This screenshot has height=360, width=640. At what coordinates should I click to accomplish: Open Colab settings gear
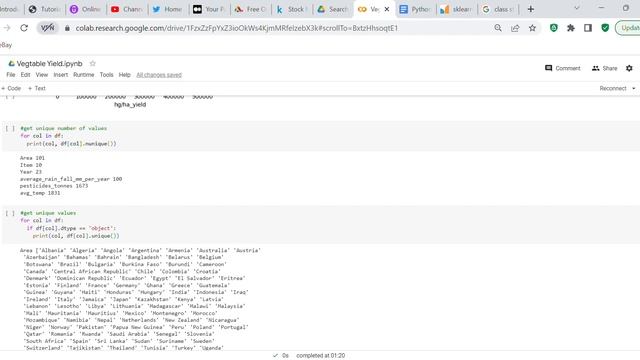pyautogui.click(x=629, y=68)
